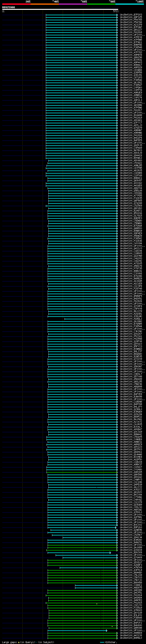The height and width of the screenshot is (644, 146).
Task: Select hit label UniRef100_A3FPL8
Action: [131, 570]
